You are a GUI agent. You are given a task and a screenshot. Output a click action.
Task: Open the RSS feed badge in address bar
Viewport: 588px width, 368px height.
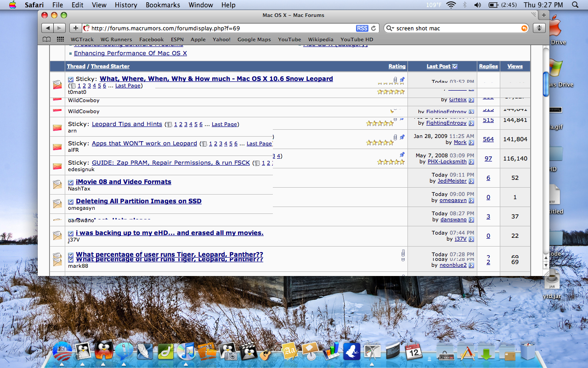(x=362, y=28)
